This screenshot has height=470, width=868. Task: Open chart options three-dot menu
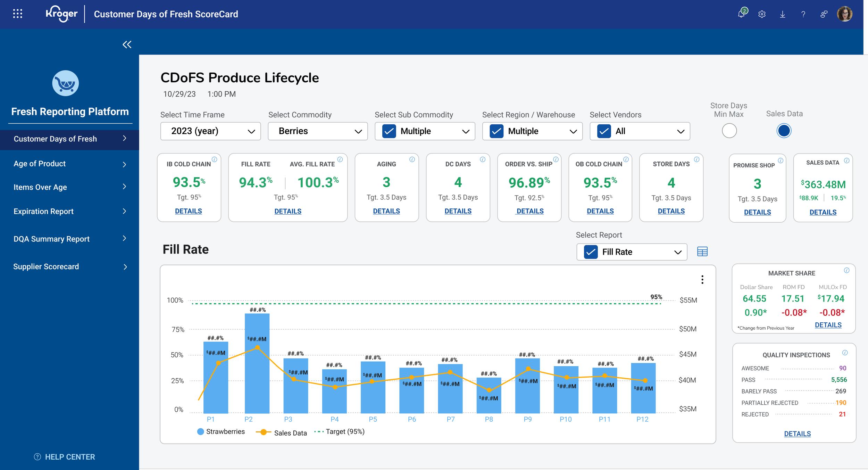click(702, 280)
